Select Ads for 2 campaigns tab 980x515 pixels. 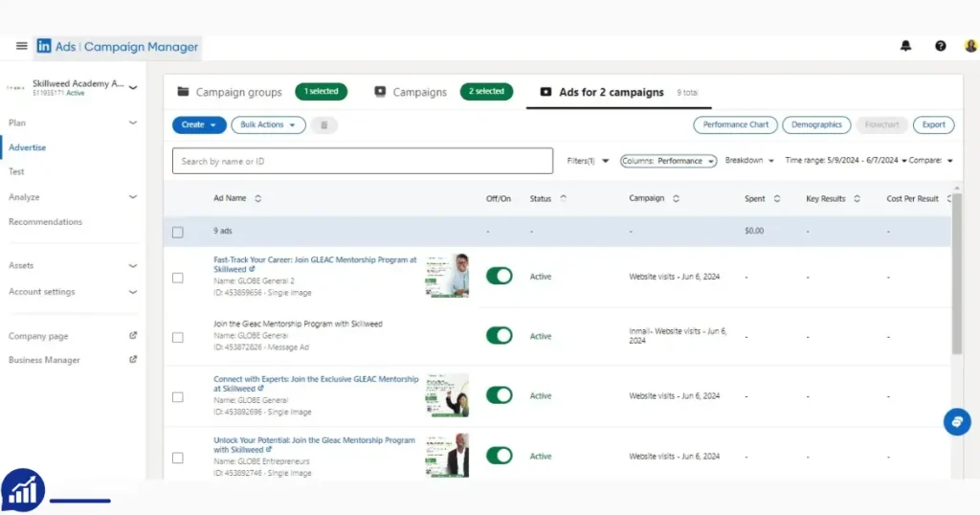click(612, 92)
